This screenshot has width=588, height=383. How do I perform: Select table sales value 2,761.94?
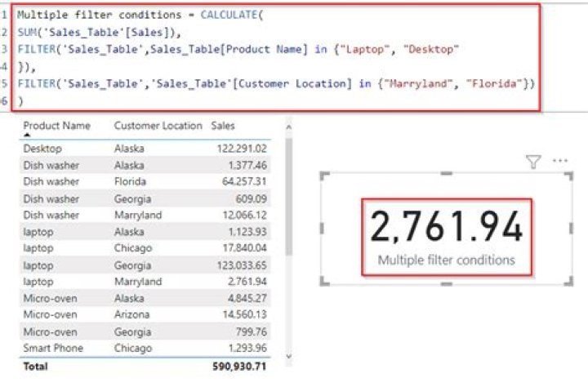(x=247, y=282)
